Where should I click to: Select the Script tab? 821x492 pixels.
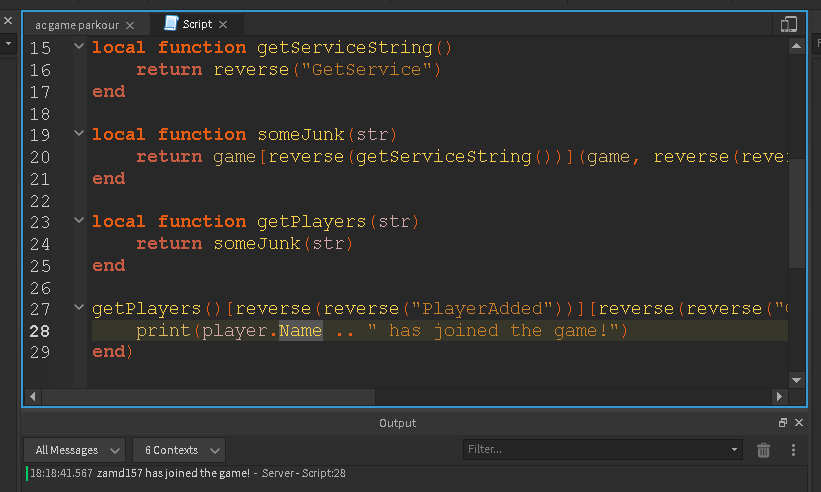click(197, 24)
